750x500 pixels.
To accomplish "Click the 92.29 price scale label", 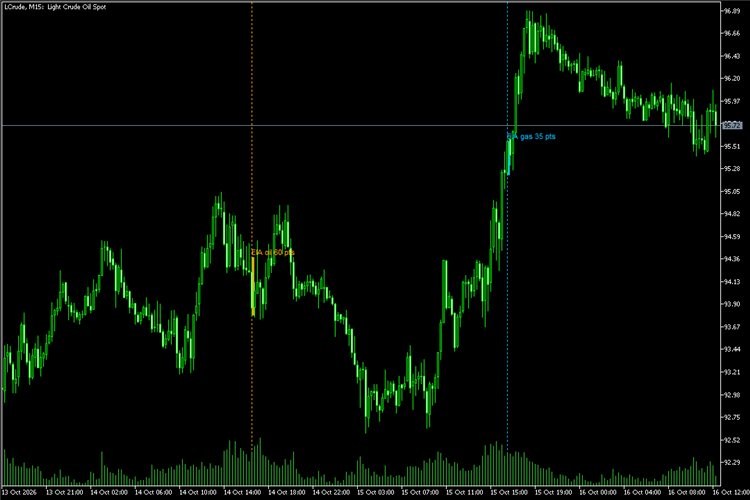I will [x=732, y=462].
